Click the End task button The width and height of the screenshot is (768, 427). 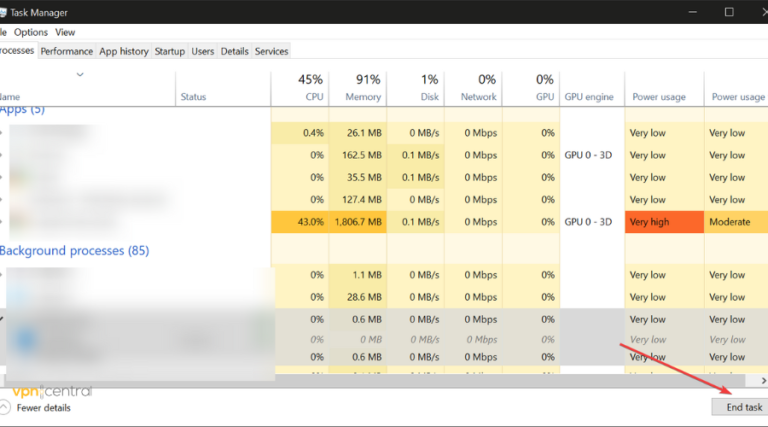744,407
